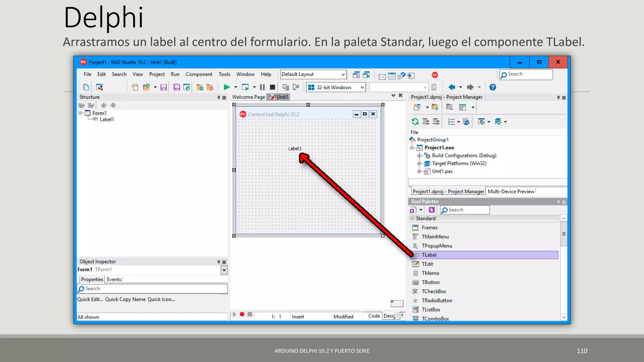Collapse the Project1.exe tree node
The height and width of the screenshot is (362, 644).
[412, 148]
